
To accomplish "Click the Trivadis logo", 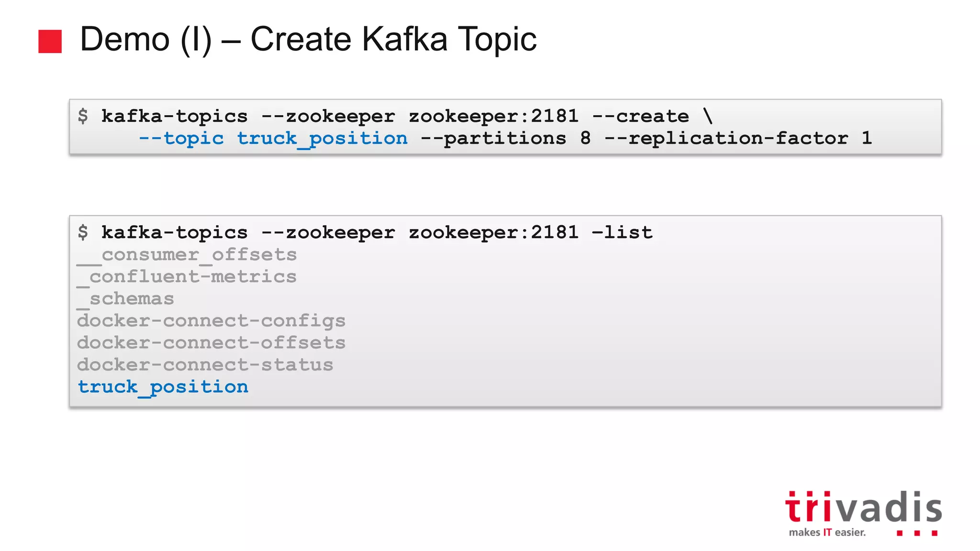I will 863,513.
